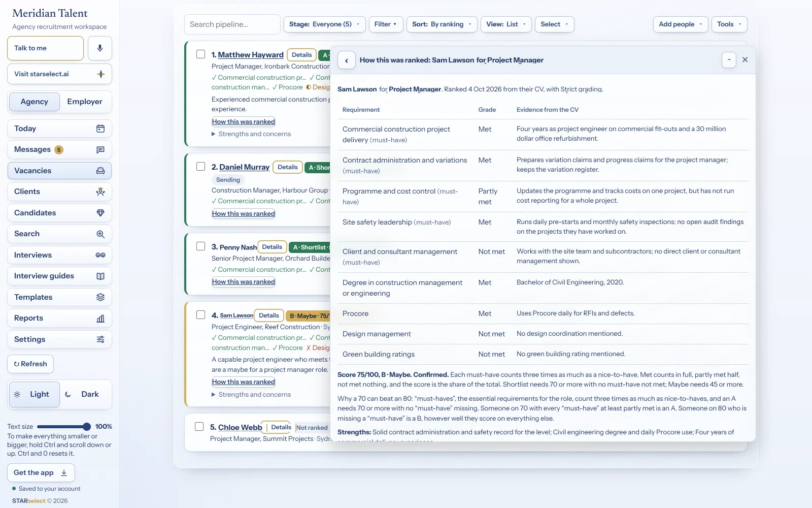The height and width of the screenshot is (508, 812).
Task: Switch the theme to Light
Action: point(35,394)
